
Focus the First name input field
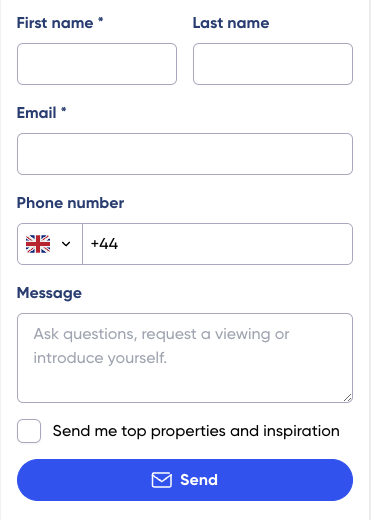point(97,64)
